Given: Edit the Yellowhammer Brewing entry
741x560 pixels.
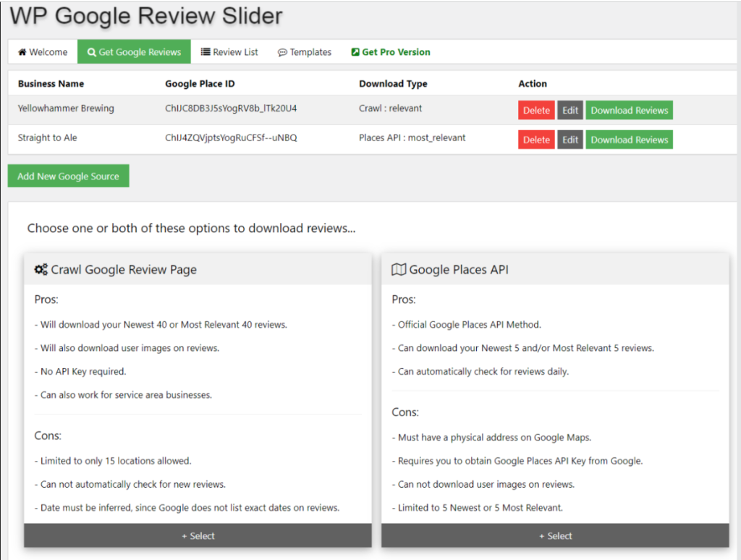Looking at the screenshot, I should pyautogui.click(x=570, y=111).
